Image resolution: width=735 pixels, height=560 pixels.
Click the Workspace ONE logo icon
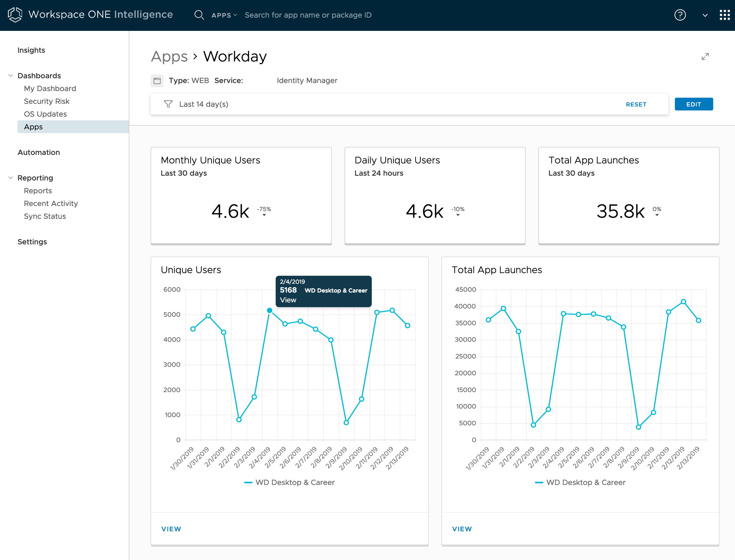(15, 15)
